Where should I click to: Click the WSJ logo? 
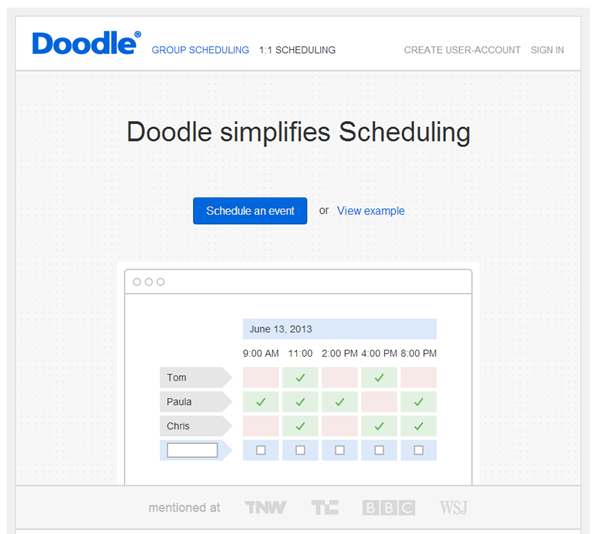point(453,508)
